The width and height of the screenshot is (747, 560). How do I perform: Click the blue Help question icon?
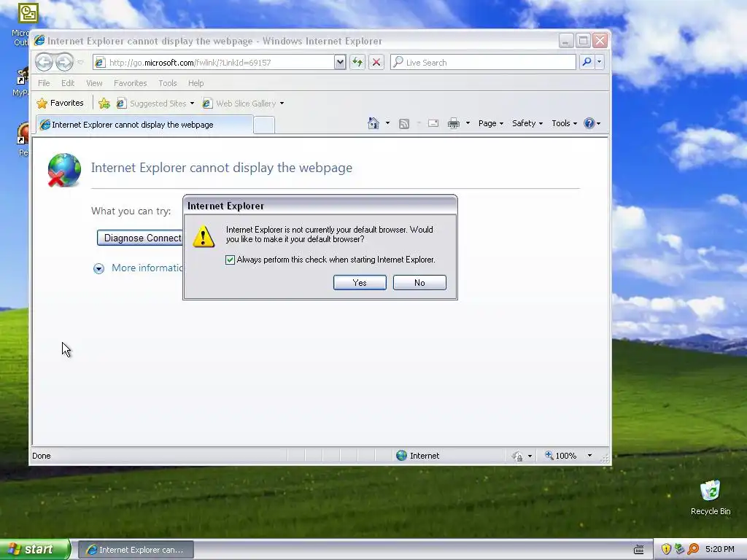pyautogui.click(x=589, y=123)
